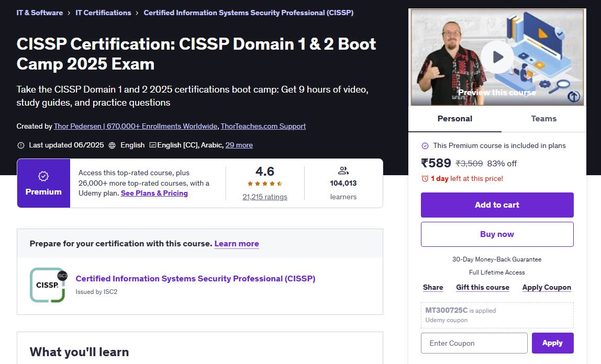
Task: Click the alarm clock icon beside price deadline
Action: (x=425, y=178)
